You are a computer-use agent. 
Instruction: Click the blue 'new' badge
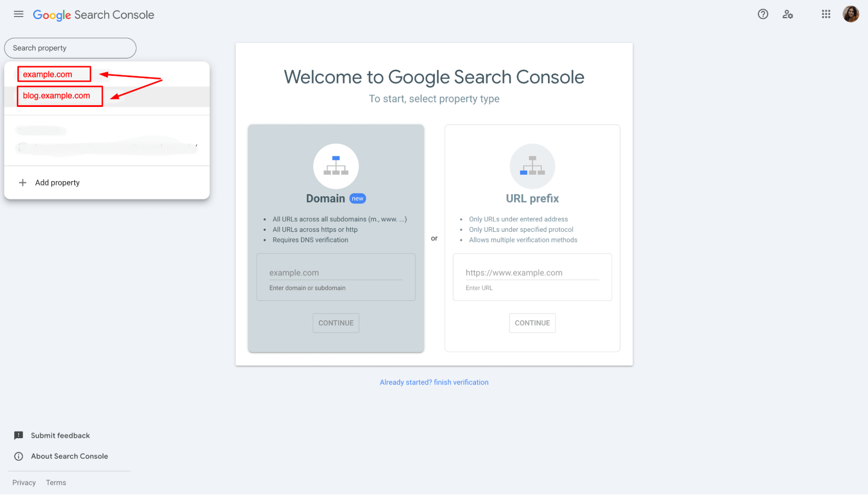357,199
